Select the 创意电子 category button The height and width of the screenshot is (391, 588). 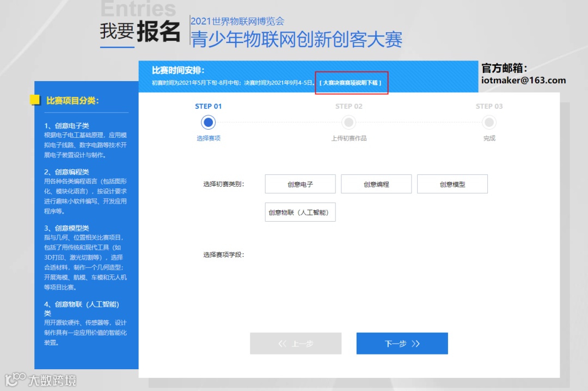click(x=300, y=184)
